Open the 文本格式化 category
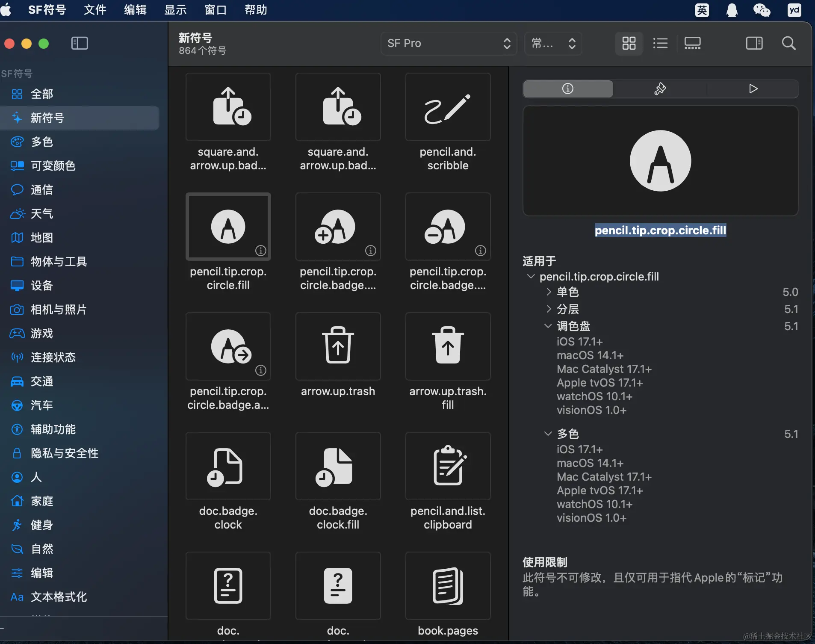The height and width of the screenshot is (644, 815). [80, 597]
